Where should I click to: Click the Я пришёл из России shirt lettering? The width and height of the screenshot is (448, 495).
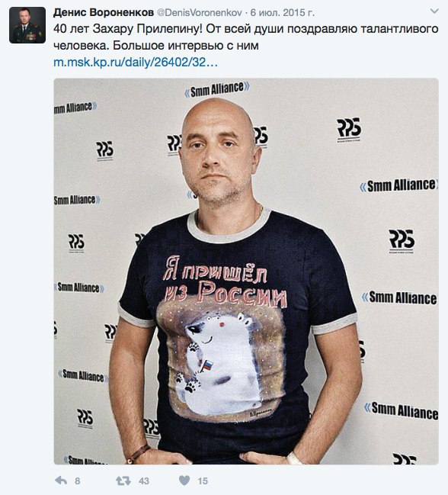pos(224,280)
